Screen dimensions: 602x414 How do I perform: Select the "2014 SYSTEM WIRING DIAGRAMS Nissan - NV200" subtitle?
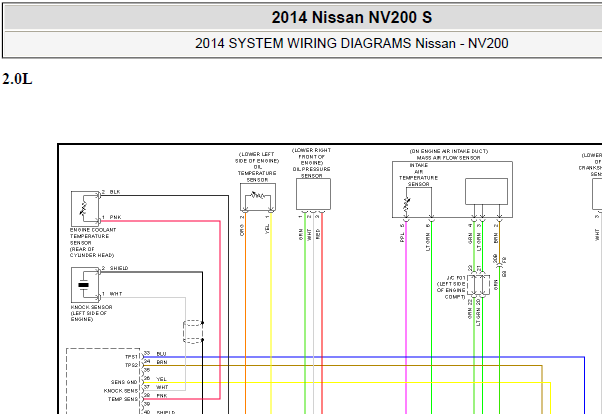point(352,43)
